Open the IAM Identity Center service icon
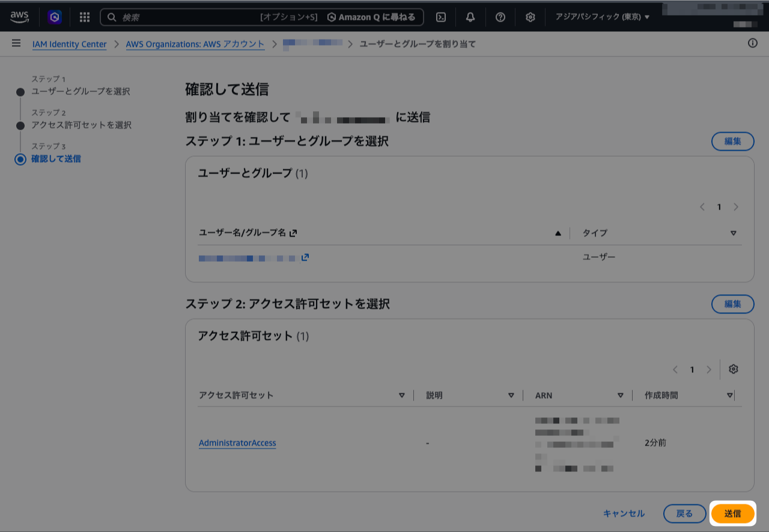769x532 pixels. click(55, 17)
